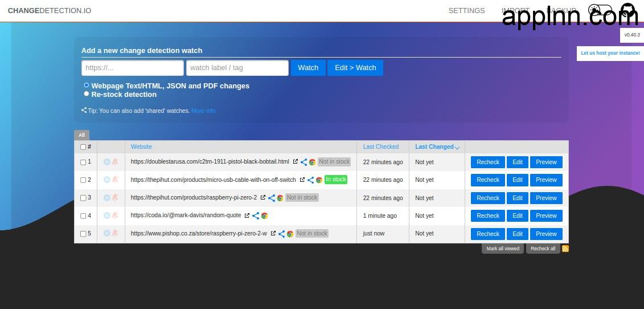Click the Edit > Watch button

355,68
